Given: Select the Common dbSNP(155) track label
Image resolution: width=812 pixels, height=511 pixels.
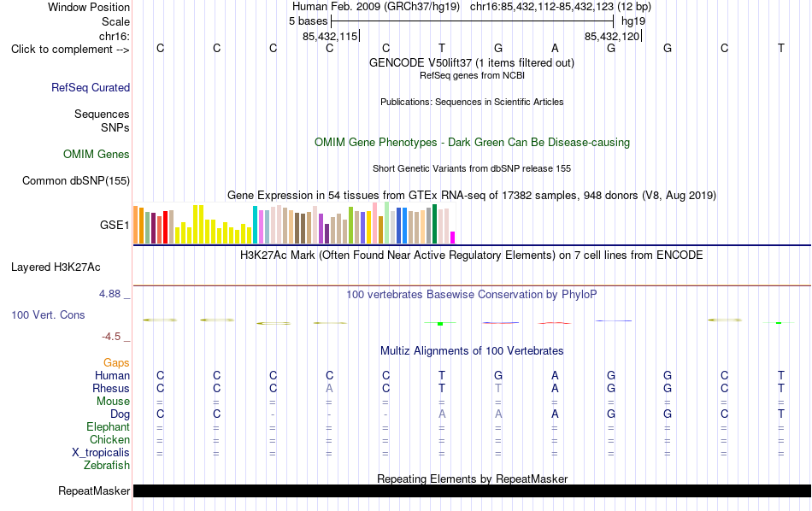Looking at the screenshot, I should coord(75,180).
